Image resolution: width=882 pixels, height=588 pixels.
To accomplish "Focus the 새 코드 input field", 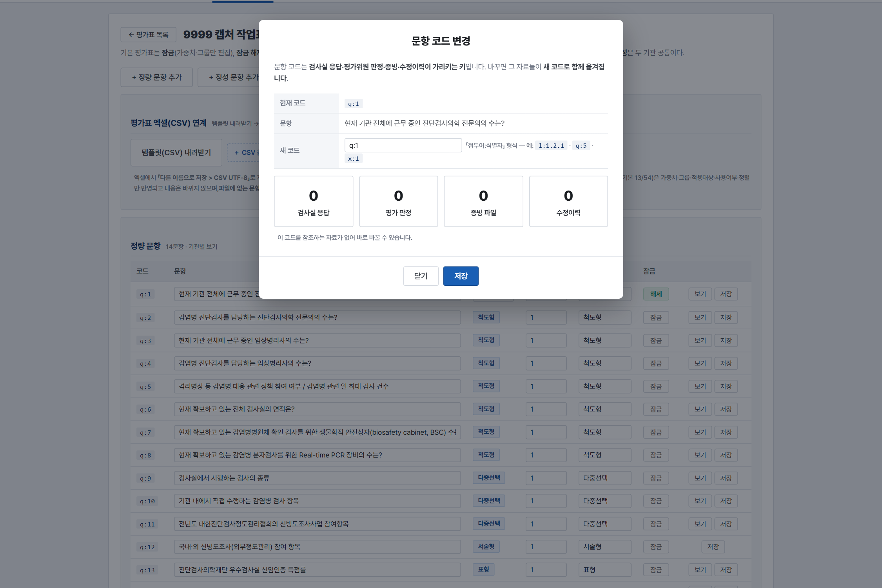I will pos(403,145).
